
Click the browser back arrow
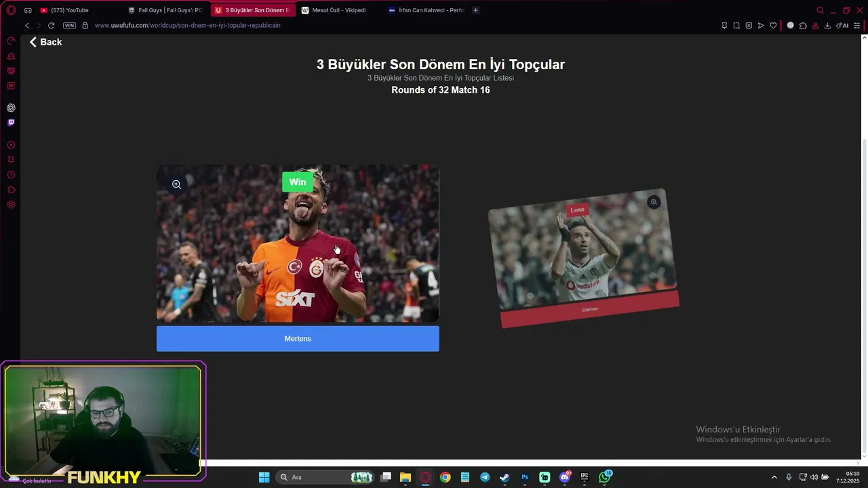pyautogui.click(x=27, y=25)
